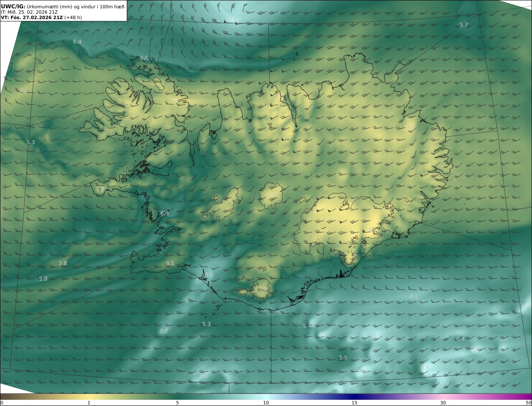This screenshot has height=406, width=532.
Task: Click the 5.8 value label on the map
Action: click(x=43, y=279)
